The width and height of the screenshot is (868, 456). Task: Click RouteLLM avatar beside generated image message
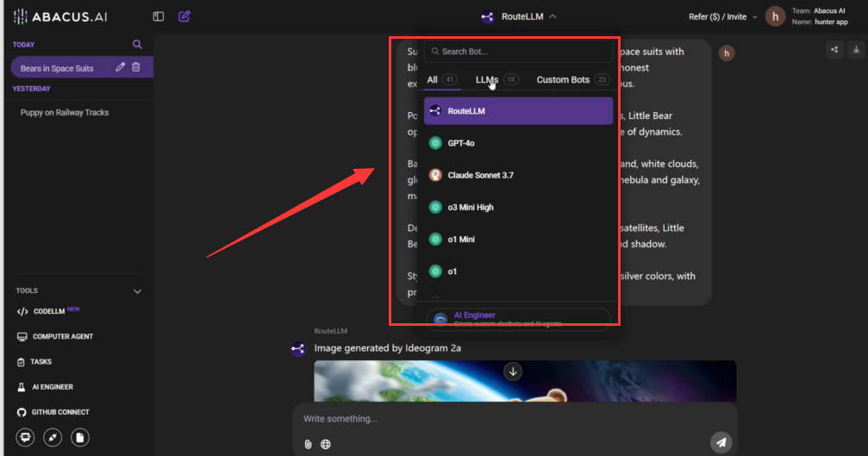tap(298, 348)
